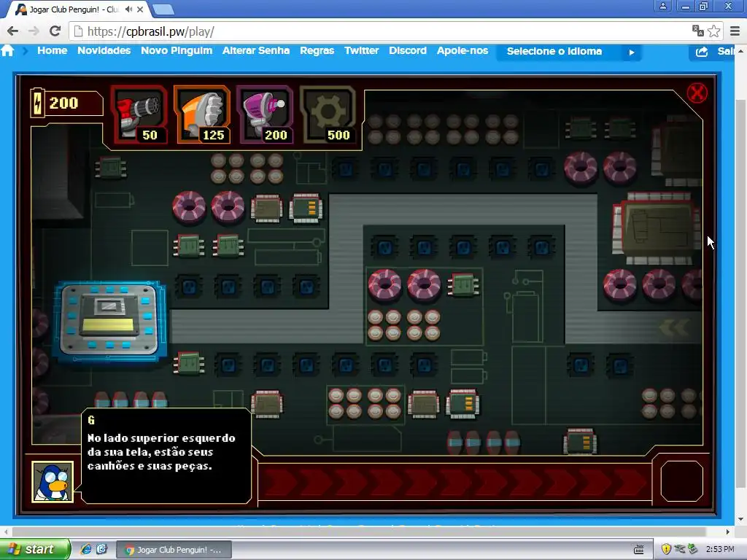
Task: Click the Chrome user profile button
Action: tap(662, 6)
